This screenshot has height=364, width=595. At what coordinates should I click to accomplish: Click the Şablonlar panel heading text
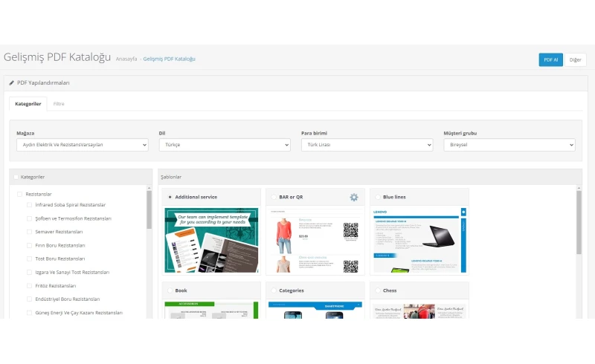pyautogui.click(x=171, y=177)
